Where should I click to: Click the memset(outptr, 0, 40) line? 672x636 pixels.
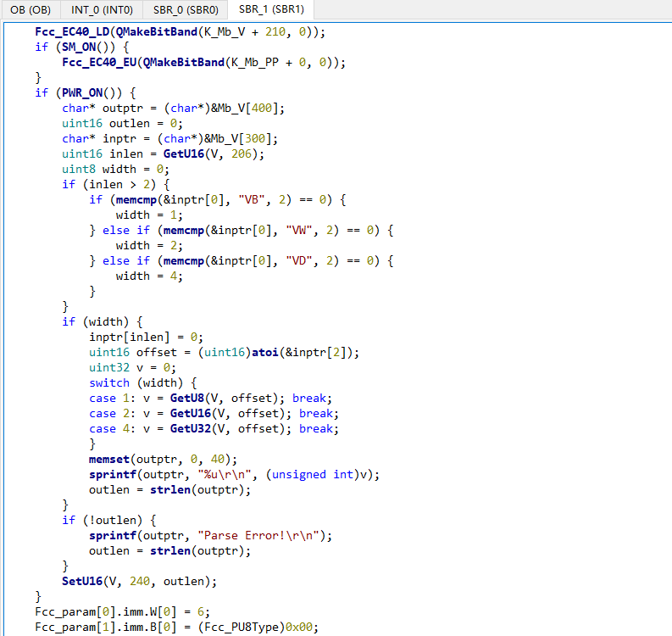click(x=163, y=460)
